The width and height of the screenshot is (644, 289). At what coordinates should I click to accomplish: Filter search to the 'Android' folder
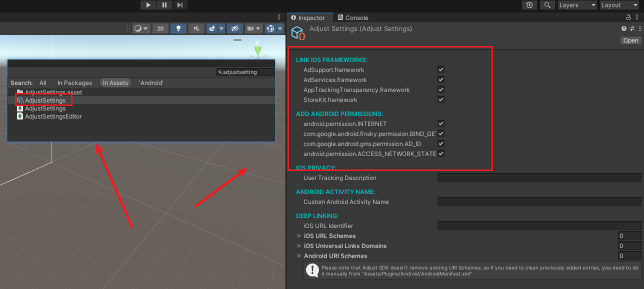[x=151, y=83]
